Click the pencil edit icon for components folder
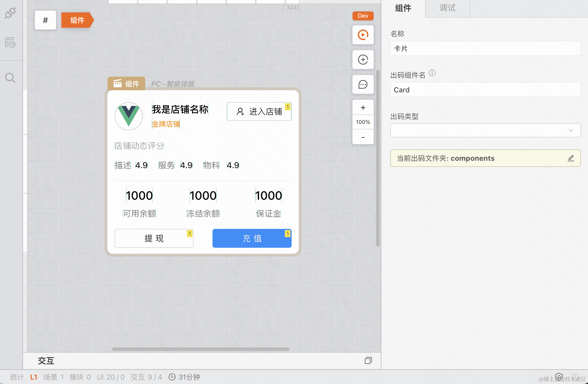Screen dimensions: 588x384 coord(571,158)
